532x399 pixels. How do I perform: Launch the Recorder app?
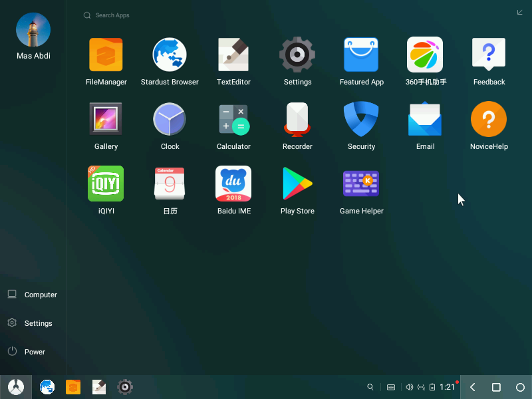[x=297, y=120]
